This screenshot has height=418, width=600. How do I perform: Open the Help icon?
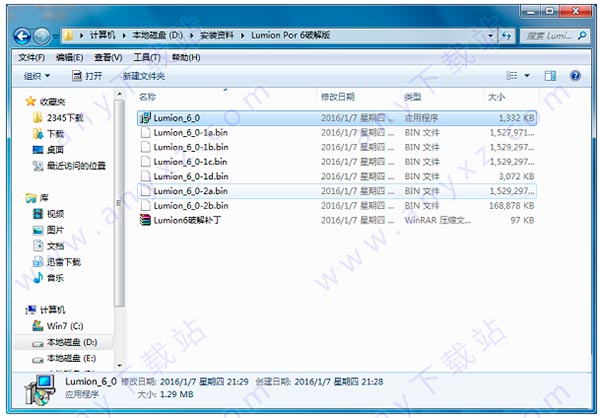tap(575, 76)
